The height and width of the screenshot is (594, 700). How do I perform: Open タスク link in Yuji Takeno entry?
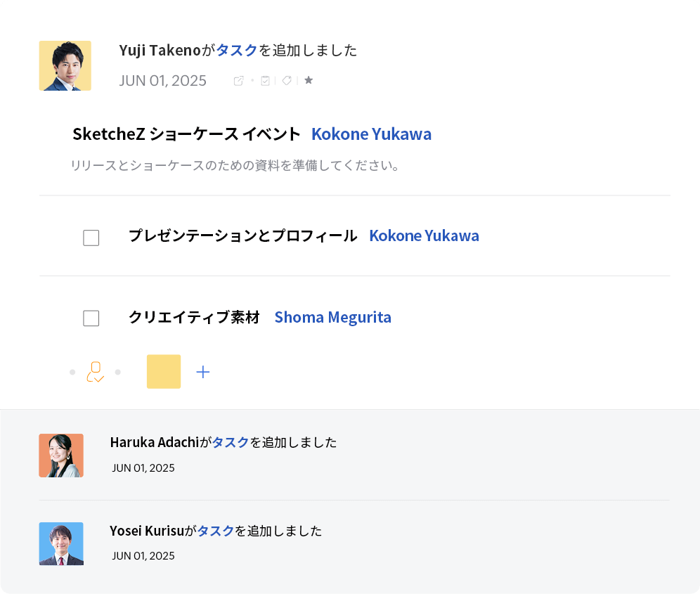[237, 51]
